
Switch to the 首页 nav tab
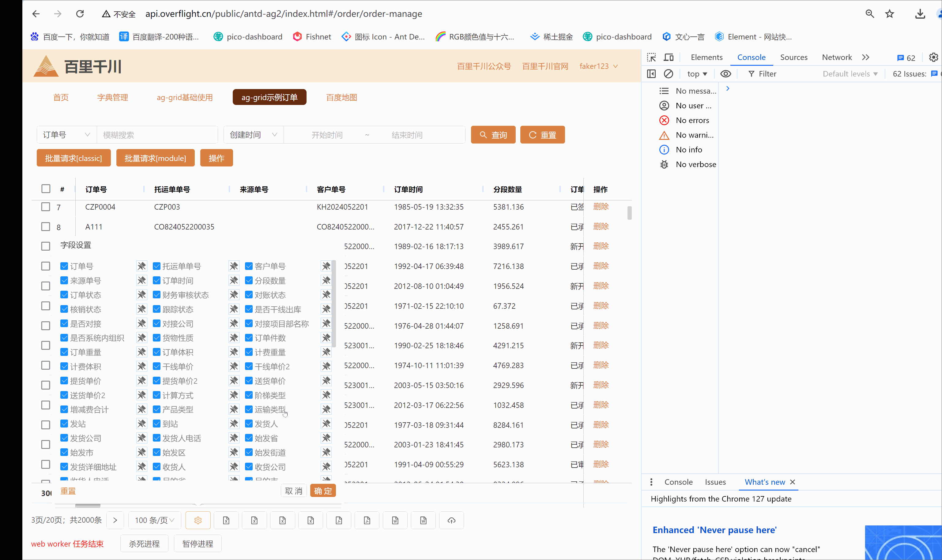point(61,97)
